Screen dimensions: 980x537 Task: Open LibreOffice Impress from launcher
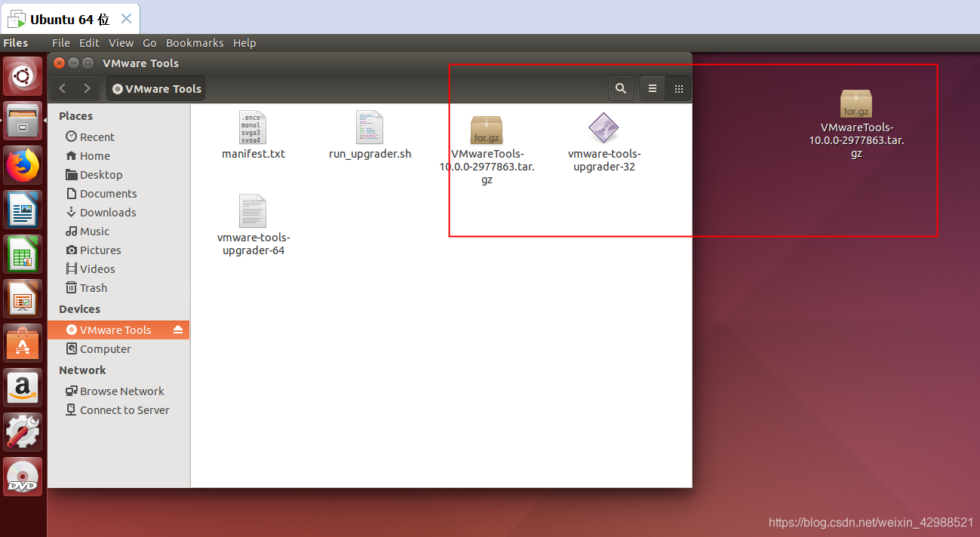pos(23,298)
